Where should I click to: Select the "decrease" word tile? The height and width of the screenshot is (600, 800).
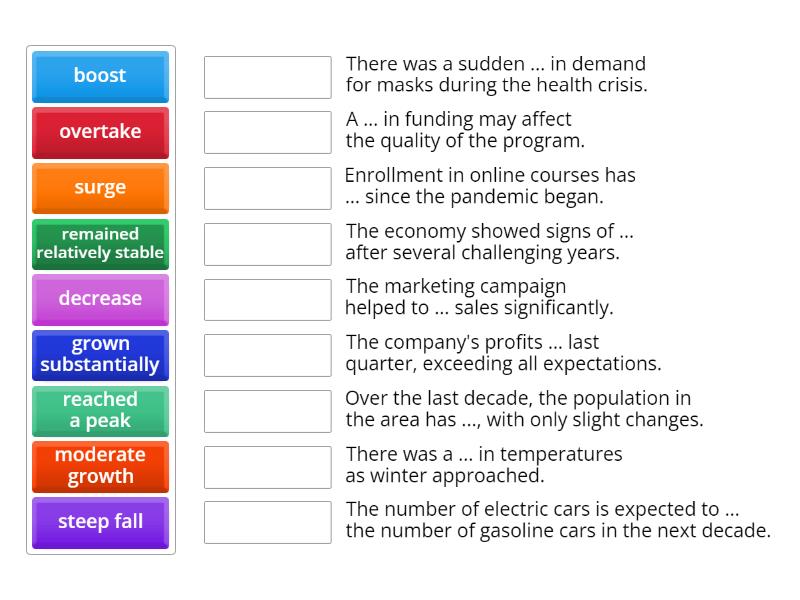click(x=100, y=300)
